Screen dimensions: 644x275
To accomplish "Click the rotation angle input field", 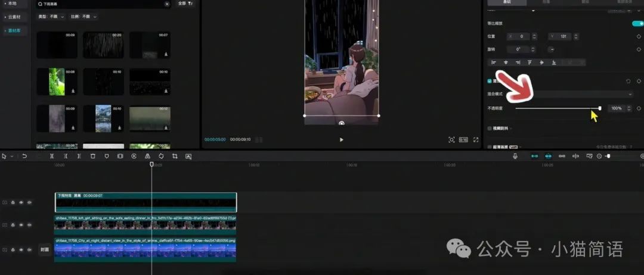I will click(519, 49).
